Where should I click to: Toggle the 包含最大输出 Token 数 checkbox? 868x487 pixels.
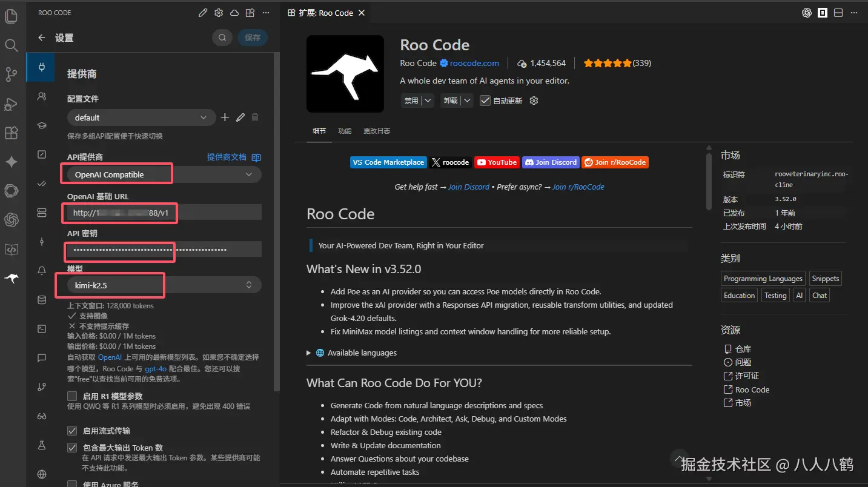(x=72, y=448)
